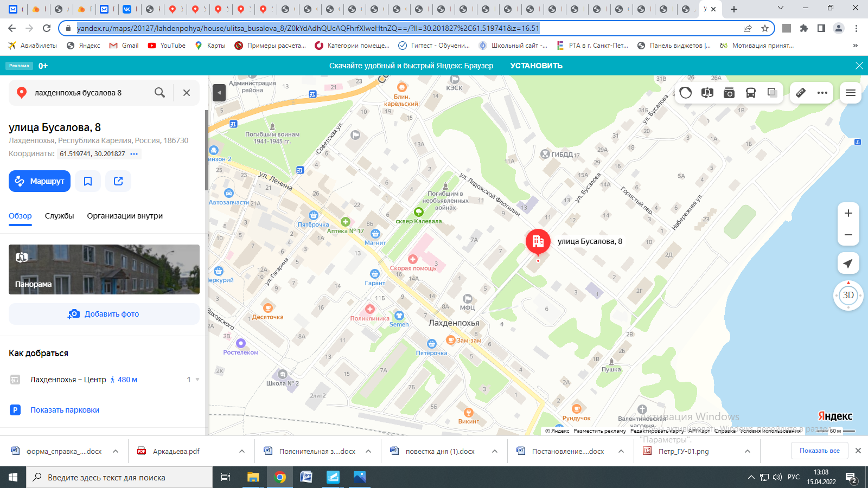The image size is (868, 488).
Task: Expand options for форма_справка docx download
Action: (x=116, y=451)
